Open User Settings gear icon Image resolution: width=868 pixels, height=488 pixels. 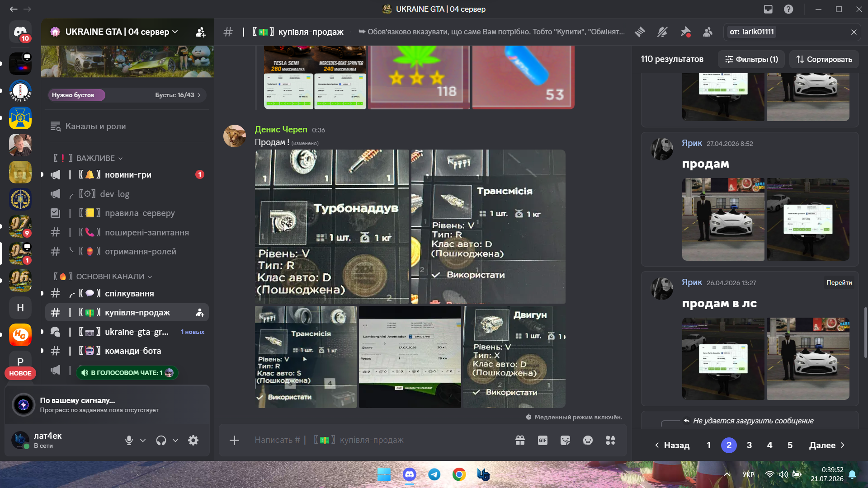coord(193,441)
